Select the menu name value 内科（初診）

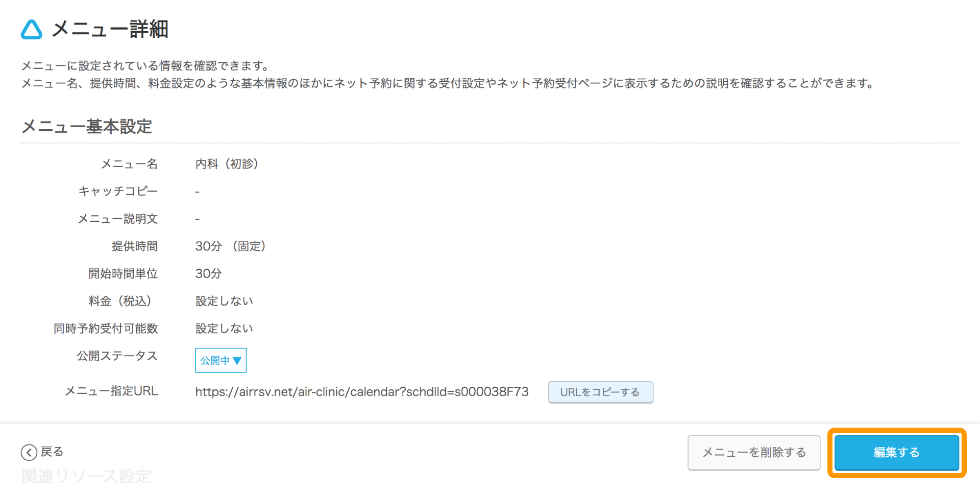tap(227, 164)
